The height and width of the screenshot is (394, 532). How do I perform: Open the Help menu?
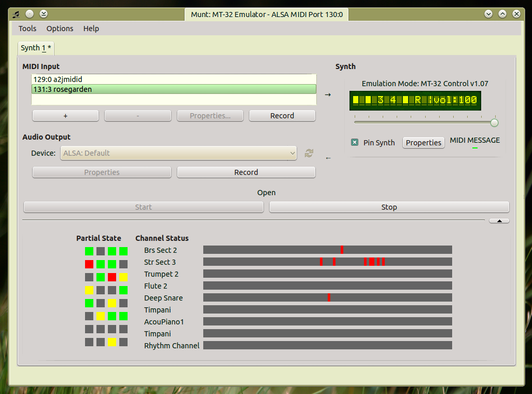pos(91,29)
